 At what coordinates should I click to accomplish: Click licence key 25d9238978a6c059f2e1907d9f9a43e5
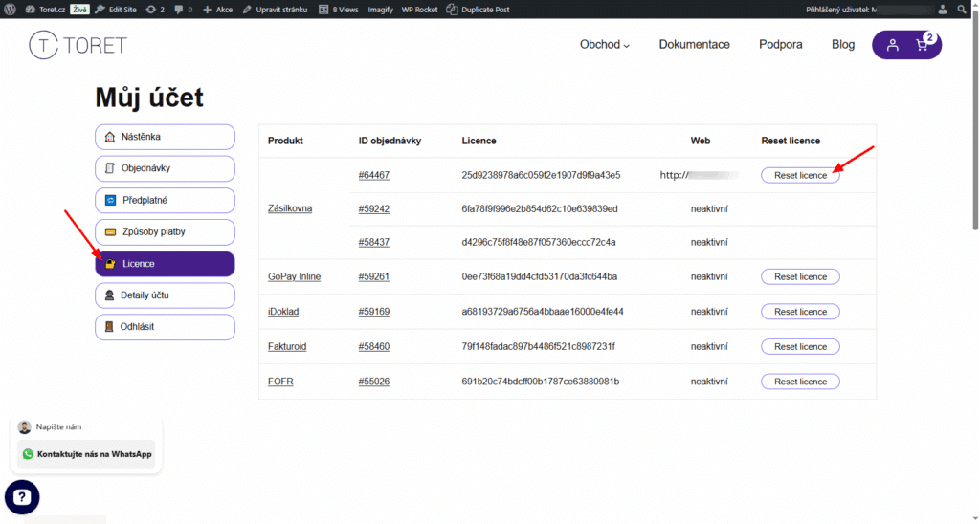coord(542,176)
